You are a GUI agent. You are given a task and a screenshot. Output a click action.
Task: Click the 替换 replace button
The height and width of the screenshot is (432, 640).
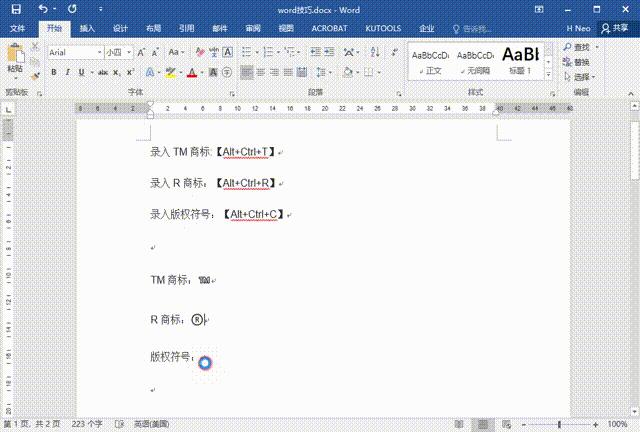(576, 62)
